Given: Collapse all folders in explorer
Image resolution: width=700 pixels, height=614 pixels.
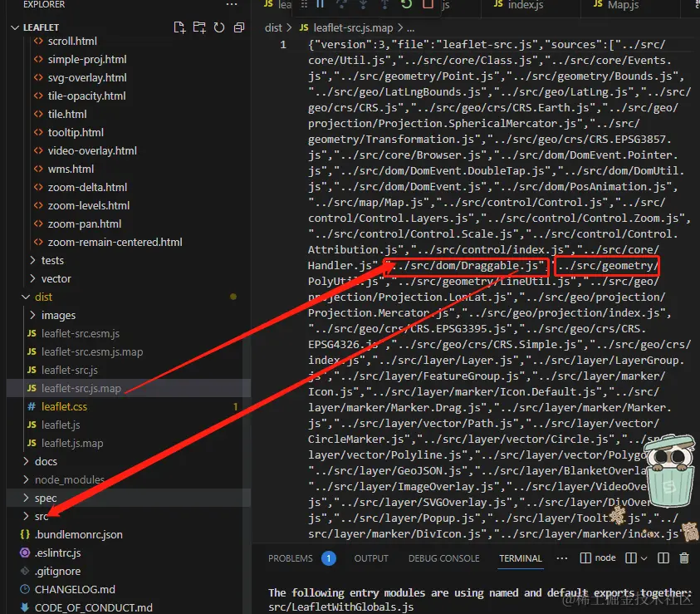Looking at the screenshot, I should 239,27.
